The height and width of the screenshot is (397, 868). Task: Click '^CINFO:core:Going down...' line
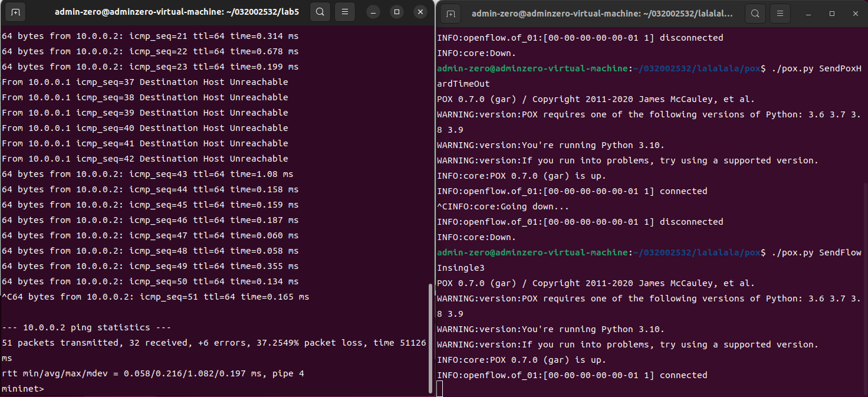pyautogui.click(x=503, y=206)
